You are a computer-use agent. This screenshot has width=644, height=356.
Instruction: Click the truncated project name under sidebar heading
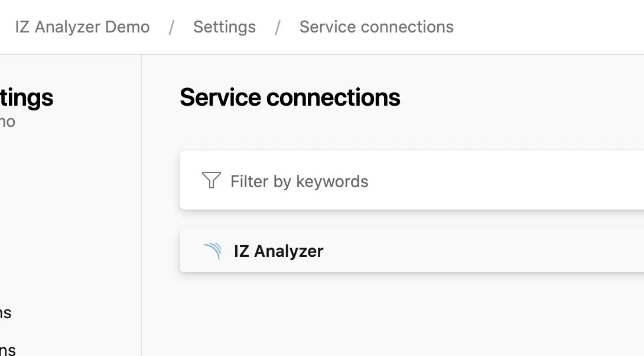(7, 122)
